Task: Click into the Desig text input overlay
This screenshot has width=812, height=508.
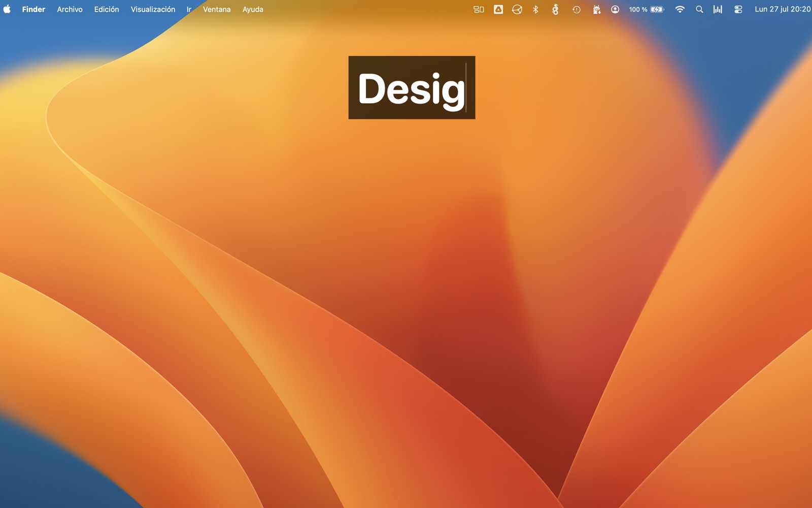Action: 412,87
